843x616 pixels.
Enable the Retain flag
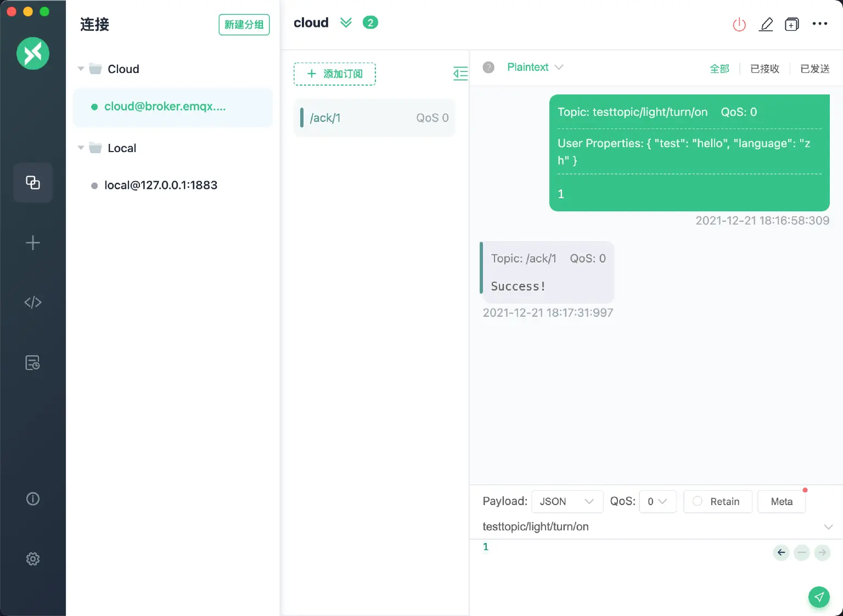point(698,501)
